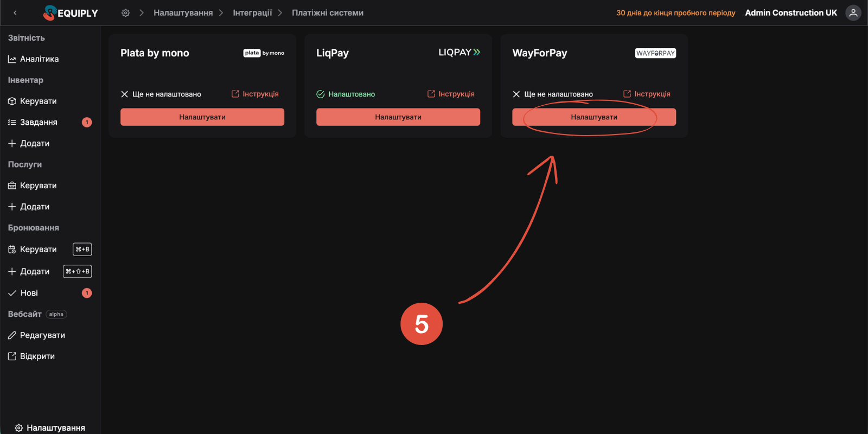Open Аналітика in the sidebar
Viewport: 868px width, 434px height.
[x=39, y=59]
